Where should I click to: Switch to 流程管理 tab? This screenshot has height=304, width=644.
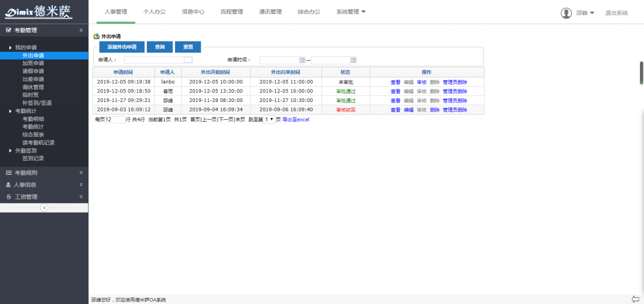(x=231, y=12)
